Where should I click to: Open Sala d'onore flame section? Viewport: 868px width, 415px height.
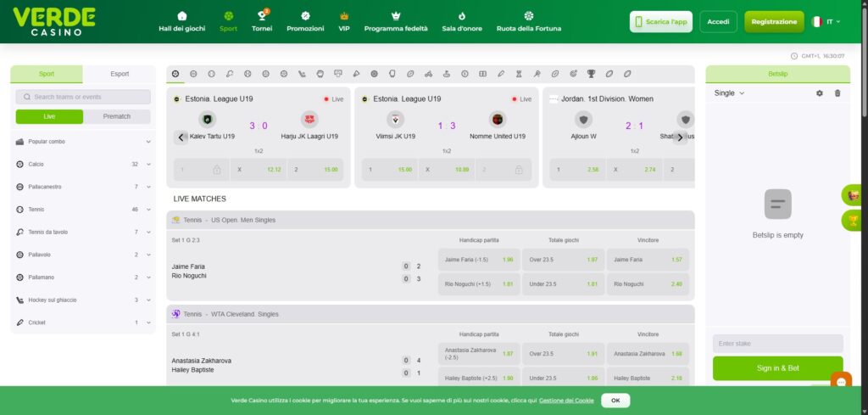(462, 21)
